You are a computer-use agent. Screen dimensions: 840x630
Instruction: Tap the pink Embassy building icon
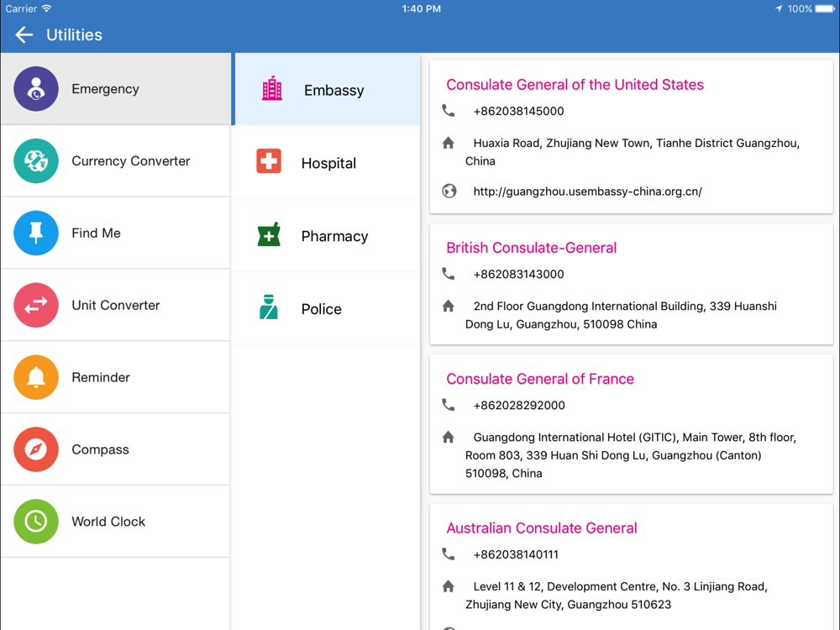click(272, 89)
